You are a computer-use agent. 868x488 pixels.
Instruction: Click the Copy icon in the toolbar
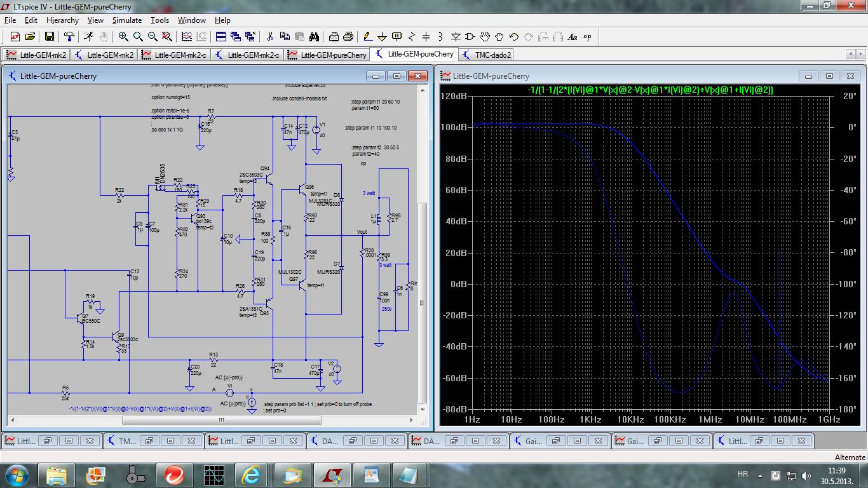click(285, 36)
